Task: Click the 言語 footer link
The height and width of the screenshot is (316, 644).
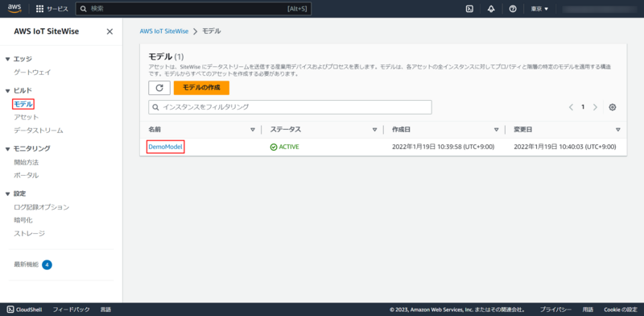Action: pos(105,310)
